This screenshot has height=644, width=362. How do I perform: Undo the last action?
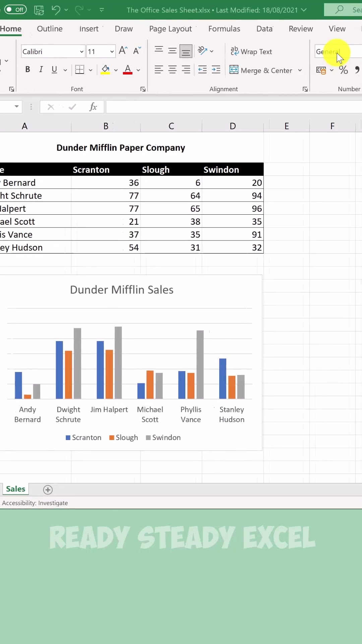(56, 10)
